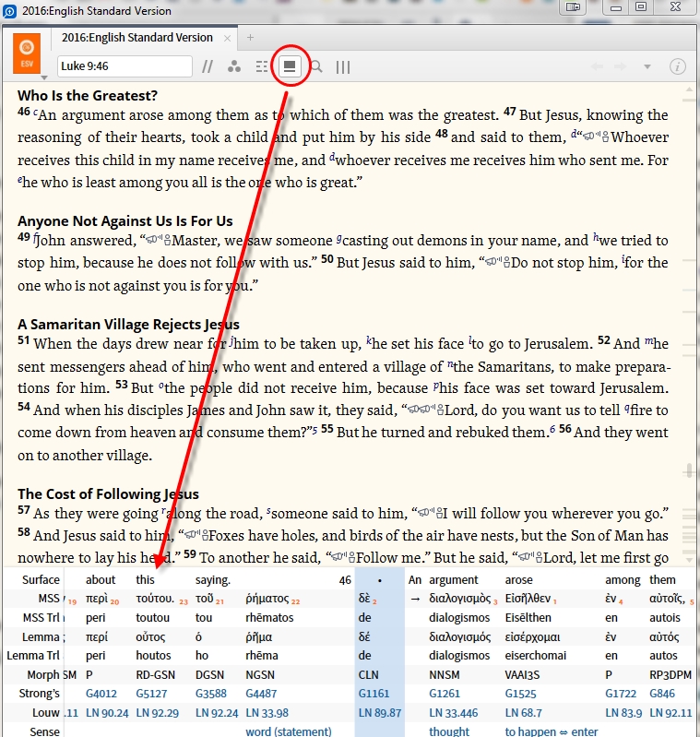This screenshot has height=737, width=700.
Task: Click the 'Morph' row label
Action: (42, 674)
